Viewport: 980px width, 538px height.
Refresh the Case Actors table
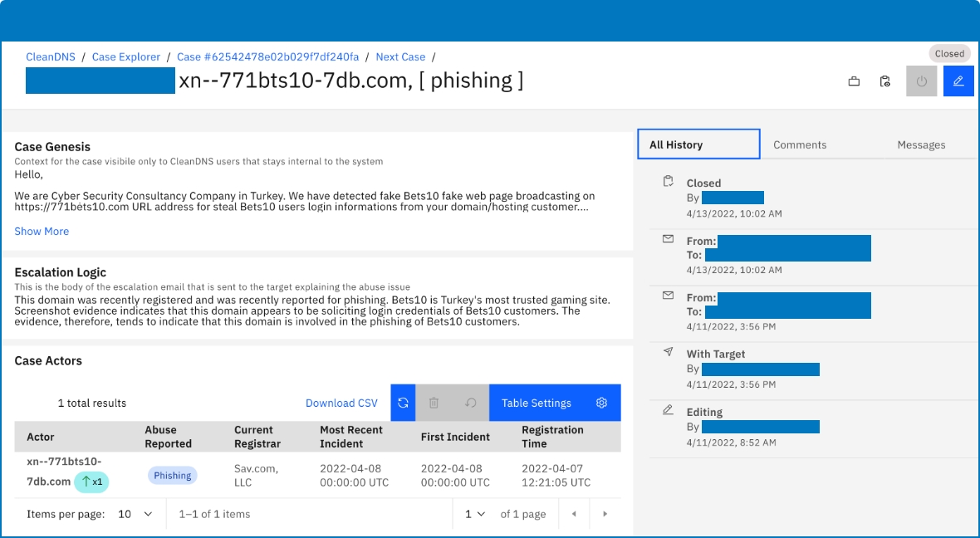pos(403,403)
